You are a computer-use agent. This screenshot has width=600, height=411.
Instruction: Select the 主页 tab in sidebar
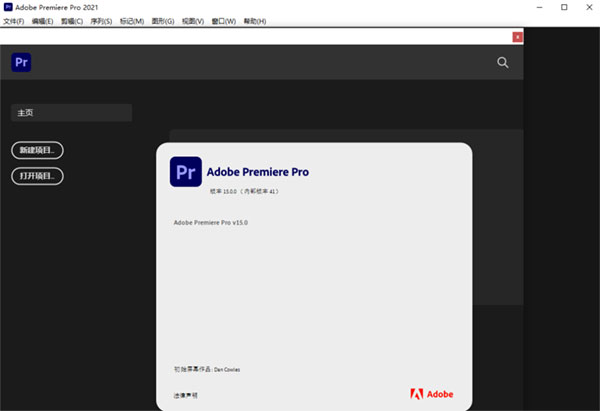coord(72,113)
